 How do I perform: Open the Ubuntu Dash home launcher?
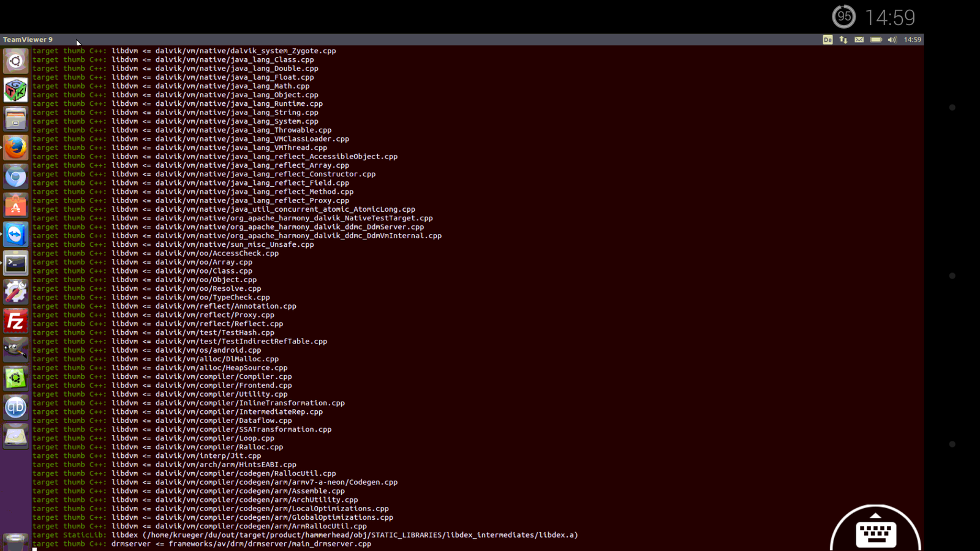coord(16,61)
